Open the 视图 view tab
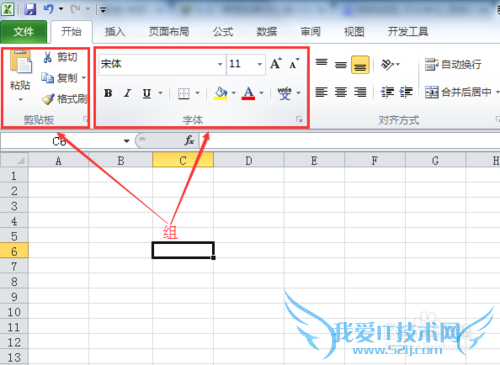This screenshot has width=500, height=365. pos(354,32)
